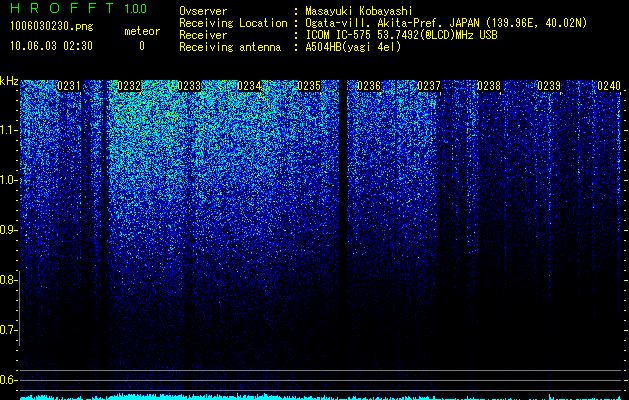The width and height of the screenshot is (629, 400).
Task: Click the 0.8 kHz axis label
Action: [8, 280]
